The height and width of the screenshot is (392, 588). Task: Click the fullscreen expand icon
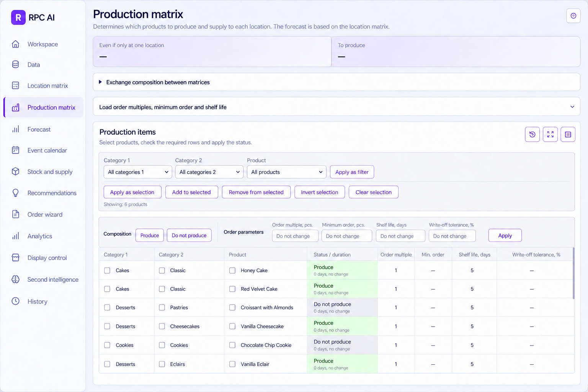point(550,134)
